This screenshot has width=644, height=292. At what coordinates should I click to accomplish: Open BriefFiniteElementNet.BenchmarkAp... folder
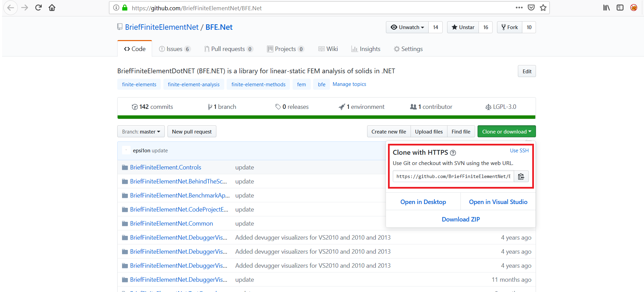(180, 195)
